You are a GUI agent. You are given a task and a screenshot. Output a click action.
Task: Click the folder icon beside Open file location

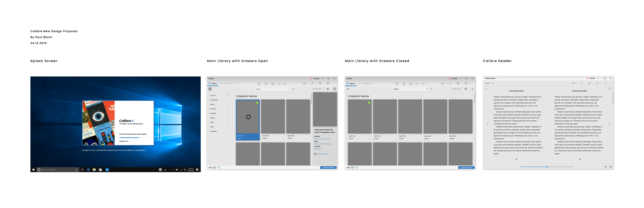pos(315,154)
